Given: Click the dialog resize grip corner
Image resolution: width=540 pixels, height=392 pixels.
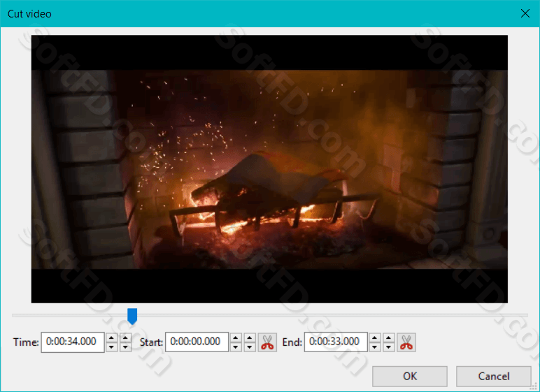Looking at the screenshot, I should [534, 386].
